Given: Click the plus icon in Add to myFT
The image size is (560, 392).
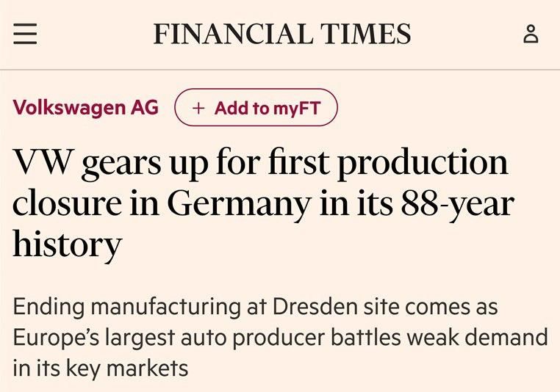Looking at the screenshot, I should pos(198,109).
